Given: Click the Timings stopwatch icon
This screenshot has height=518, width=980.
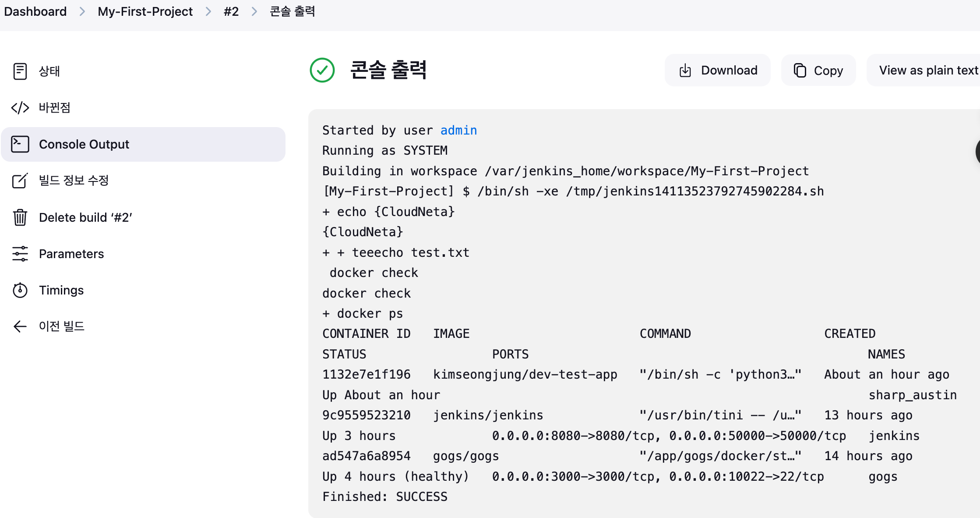Looking at the screenshot, I should pos(20,290).
